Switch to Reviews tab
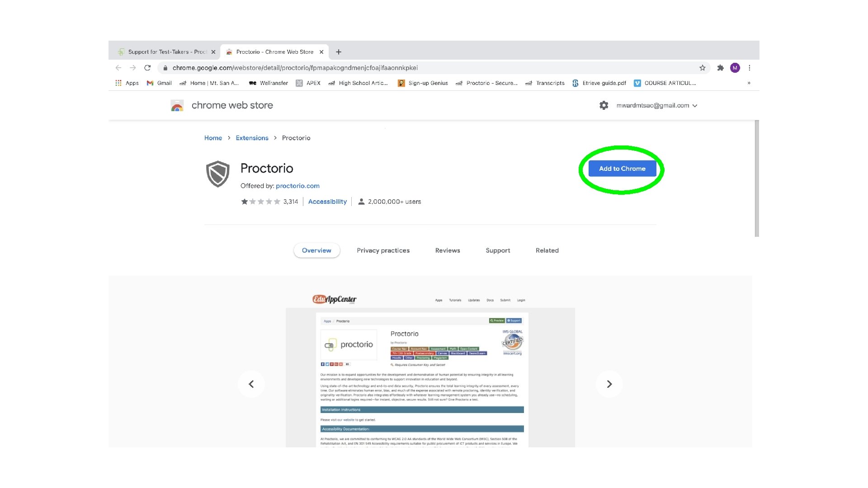Image resolution: width=868 pixels, height=488 pixels. coord(447,250)
